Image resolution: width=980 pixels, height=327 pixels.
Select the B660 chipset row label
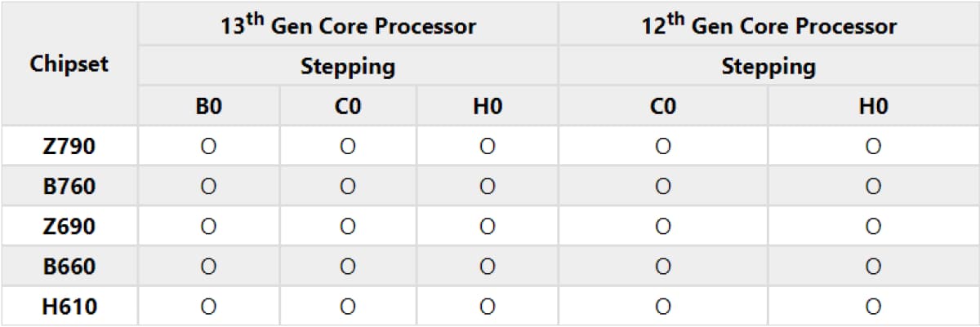(69, 267)
